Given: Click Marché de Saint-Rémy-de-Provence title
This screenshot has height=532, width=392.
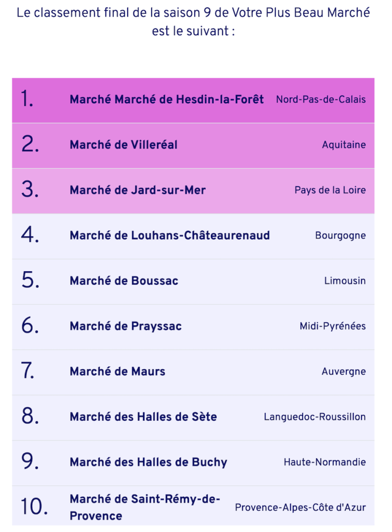Looking at the screenshot, I should (x=145, y=507).
